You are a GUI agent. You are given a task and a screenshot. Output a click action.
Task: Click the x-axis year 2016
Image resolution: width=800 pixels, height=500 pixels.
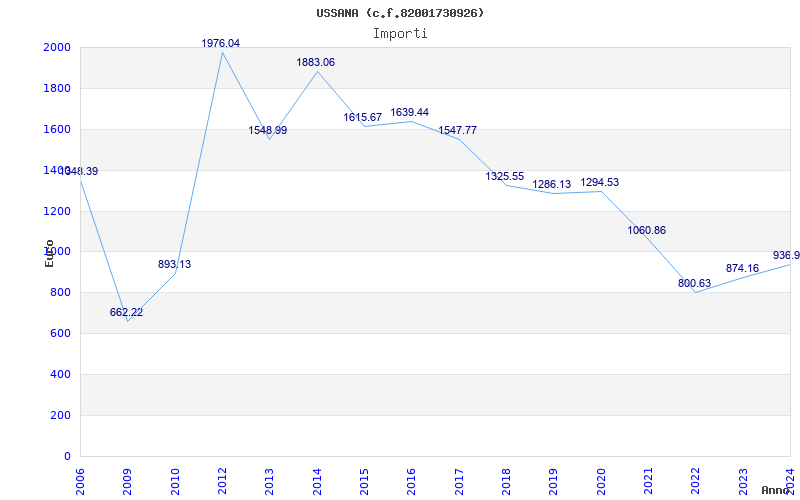point(412,482)
